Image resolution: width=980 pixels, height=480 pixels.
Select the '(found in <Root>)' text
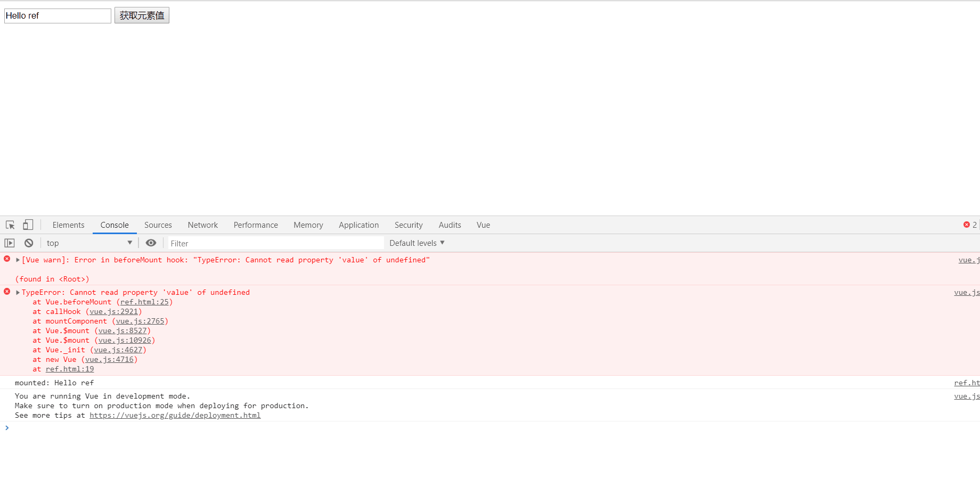click(x=52, y=279)
